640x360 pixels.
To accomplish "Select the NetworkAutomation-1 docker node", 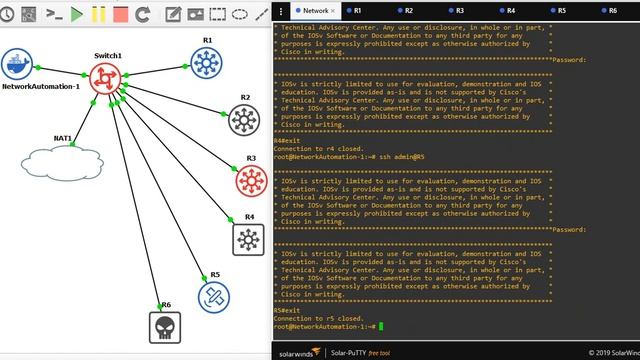I will 16,64.
